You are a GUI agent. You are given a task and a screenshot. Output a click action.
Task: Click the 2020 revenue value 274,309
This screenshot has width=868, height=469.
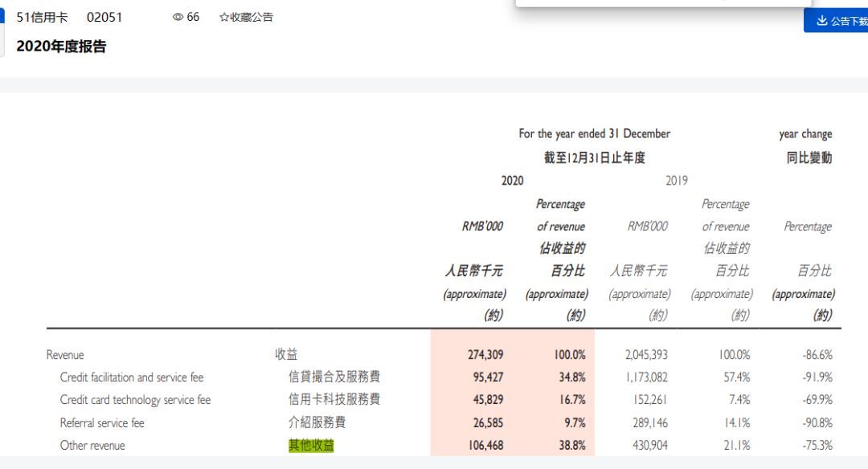[486, 354]
